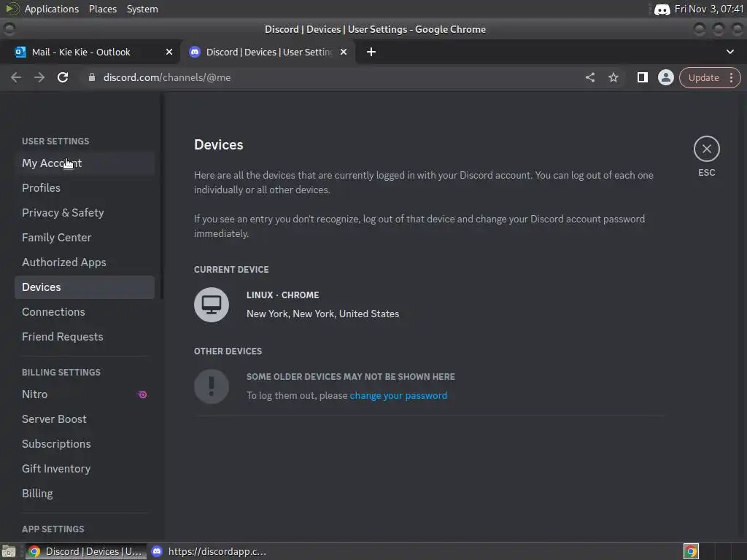747x560 pixels.
Task: Open Chrome profile avatar menu
Action: (665, 77)
